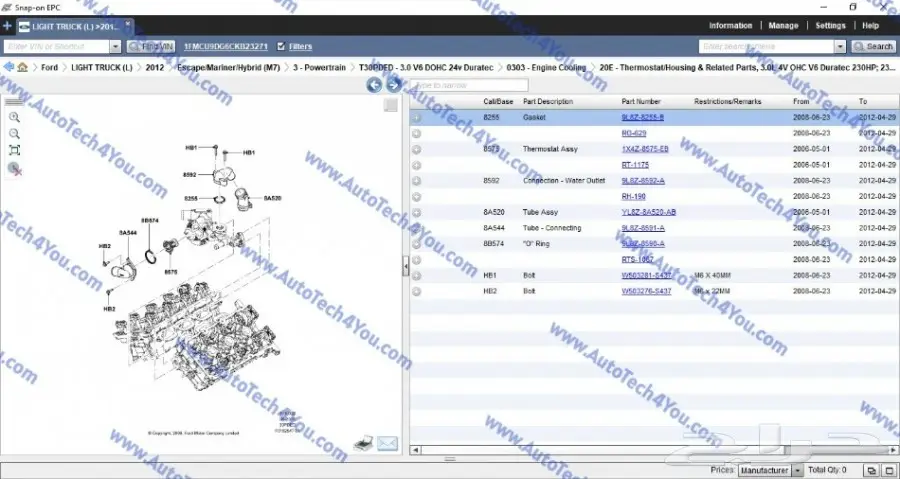Toggle the Filters checkbox
Screen dimensions: 900x479
pos(281,46)
